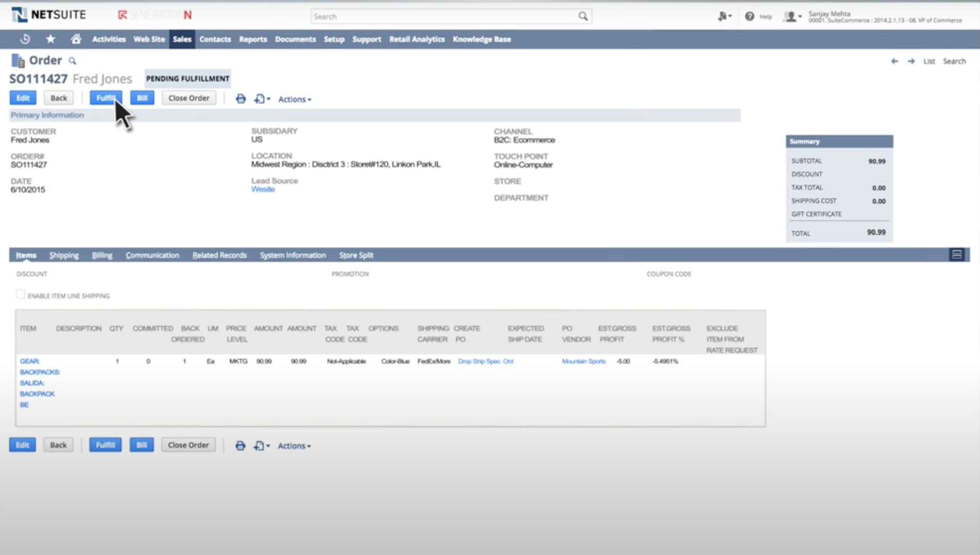980x555 pixels.
Task: Click the user profile silhouette icon
Action: pyautogui.click(x=791, y=16)
